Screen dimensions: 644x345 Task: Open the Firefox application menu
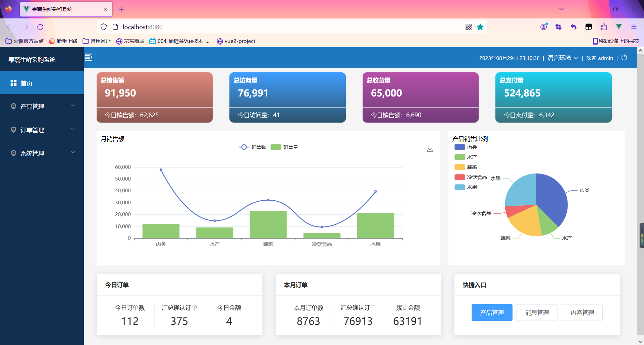[x=634, y=27]
